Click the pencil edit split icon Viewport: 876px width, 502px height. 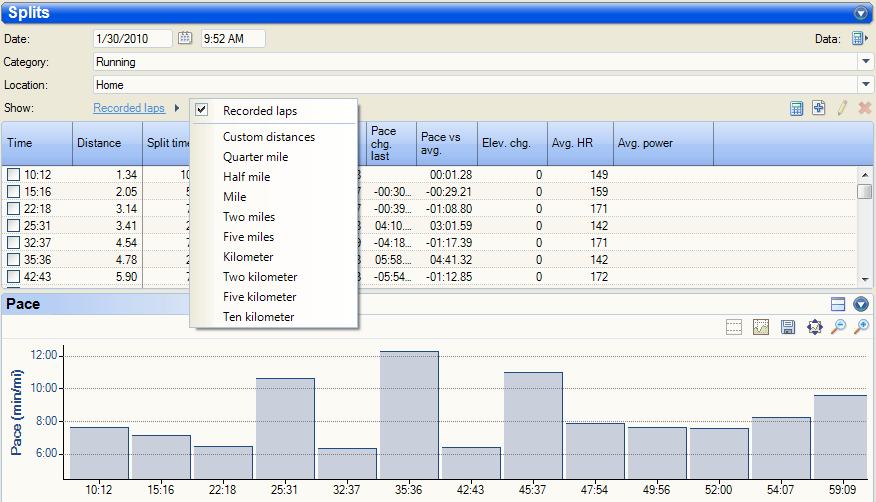(842, 108)
